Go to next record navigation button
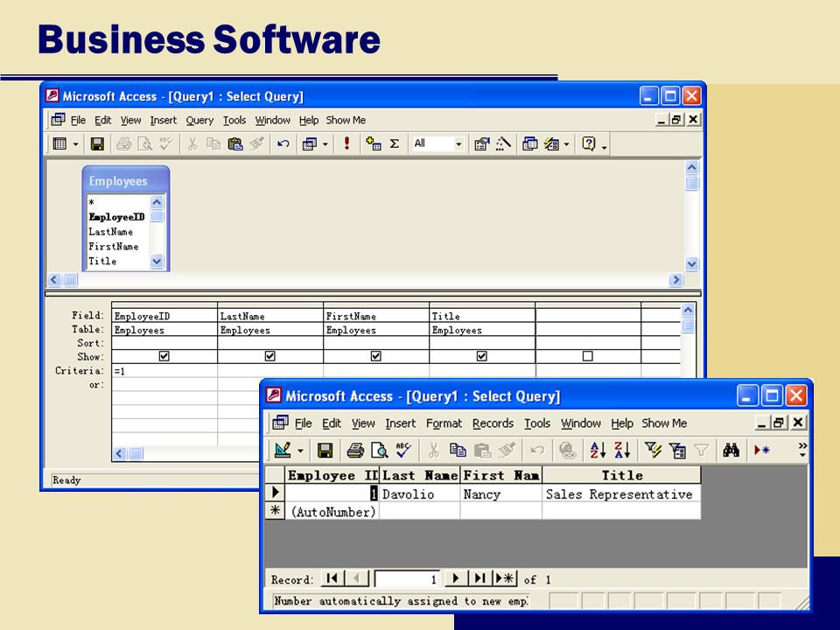Screen dimensions: 840x630 coord(456,578)
